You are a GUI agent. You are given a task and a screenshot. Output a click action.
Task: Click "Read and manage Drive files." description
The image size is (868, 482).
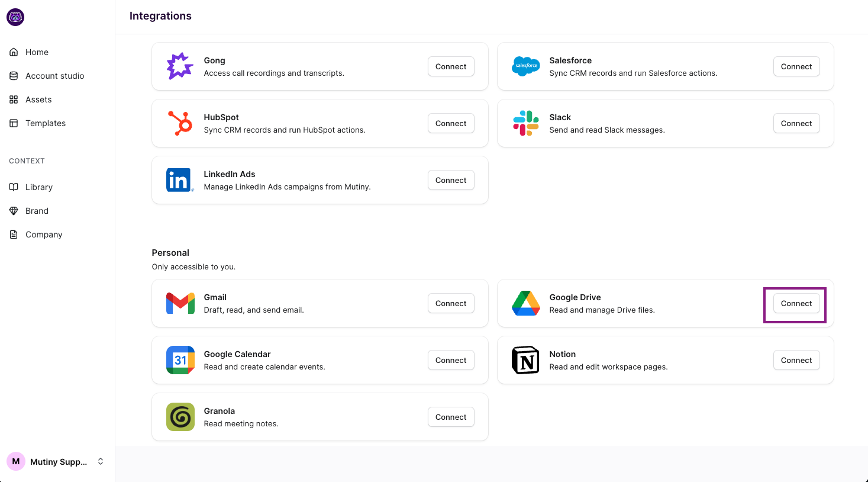coord(602,310)
